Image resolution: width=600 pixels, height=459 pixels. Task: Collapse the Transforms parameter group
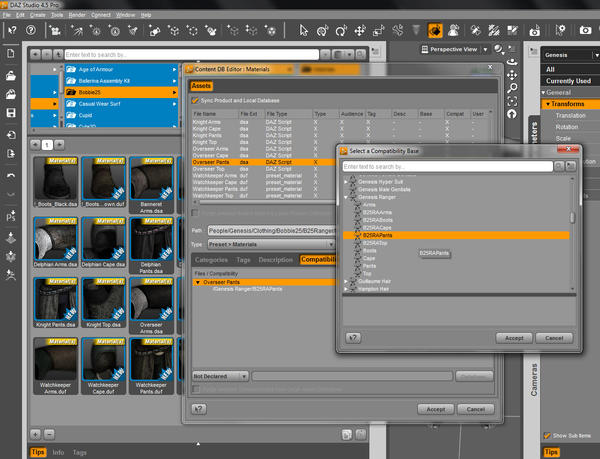[x=548, y=104]
